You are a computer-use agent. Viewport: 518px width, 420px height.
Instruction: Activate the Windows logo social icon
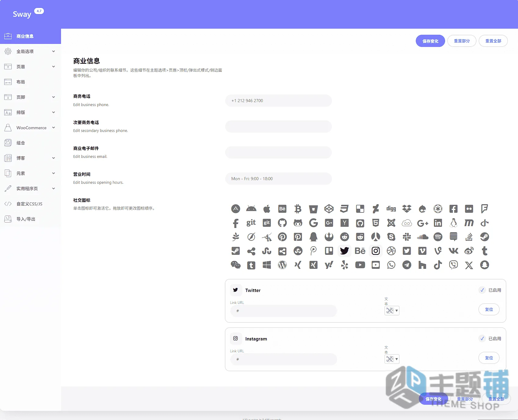267,265
